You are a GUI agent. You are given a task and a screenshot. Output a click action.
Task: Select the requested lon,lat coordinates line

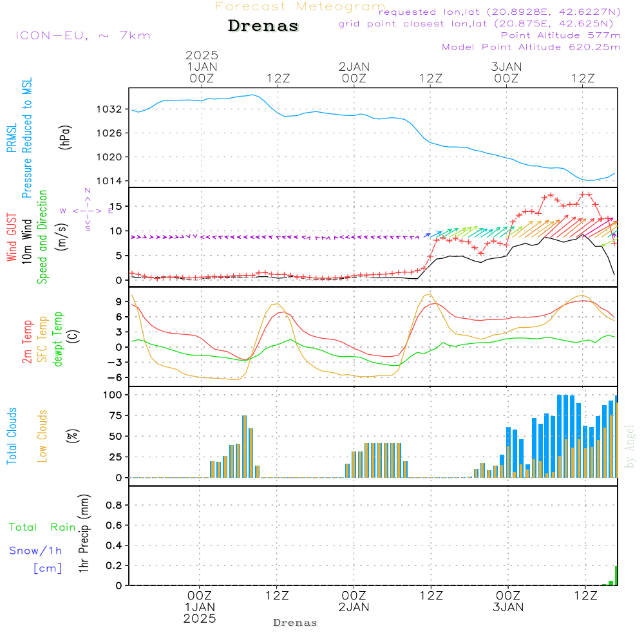pos(500,12)
